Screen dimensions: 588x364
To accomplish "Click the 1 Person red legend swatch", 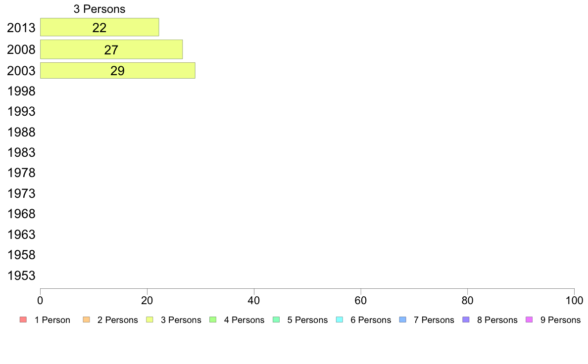I will point(23,320).
